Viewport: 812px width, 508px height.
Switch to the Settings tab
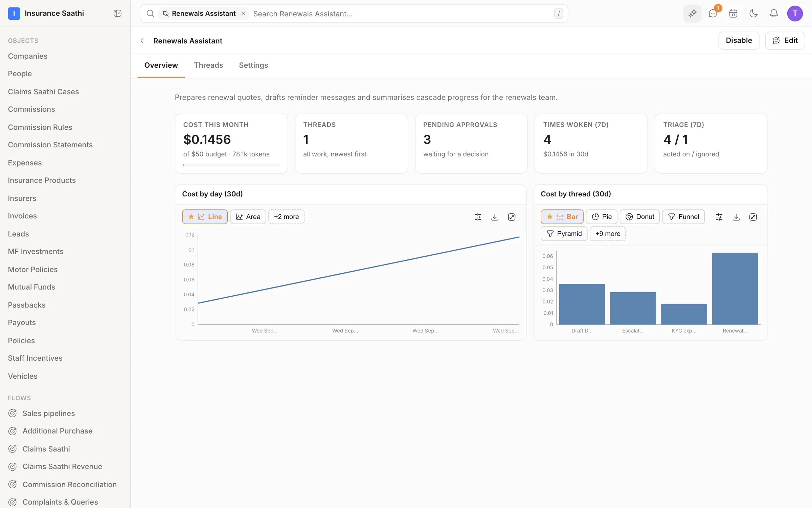pyautogui.click(x=253, y=65)
